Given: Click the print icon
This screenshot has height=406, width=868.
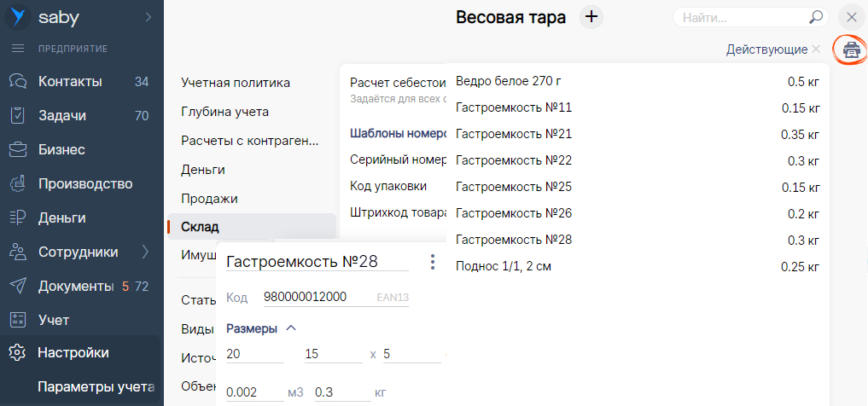Looking at the screenshot, I should [x=850, y=49].
